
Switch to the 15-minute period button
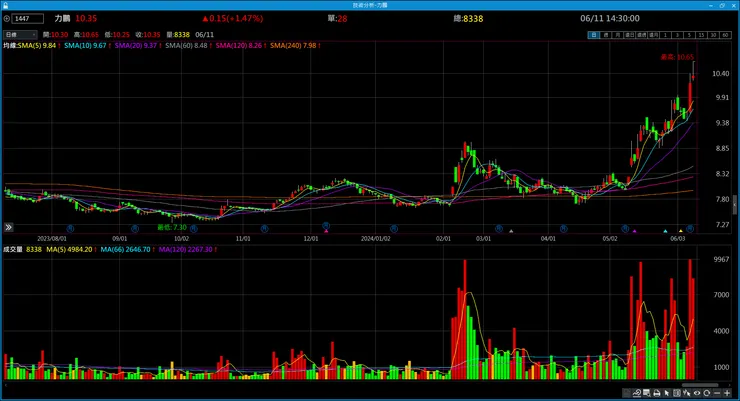tap(702, 35)
